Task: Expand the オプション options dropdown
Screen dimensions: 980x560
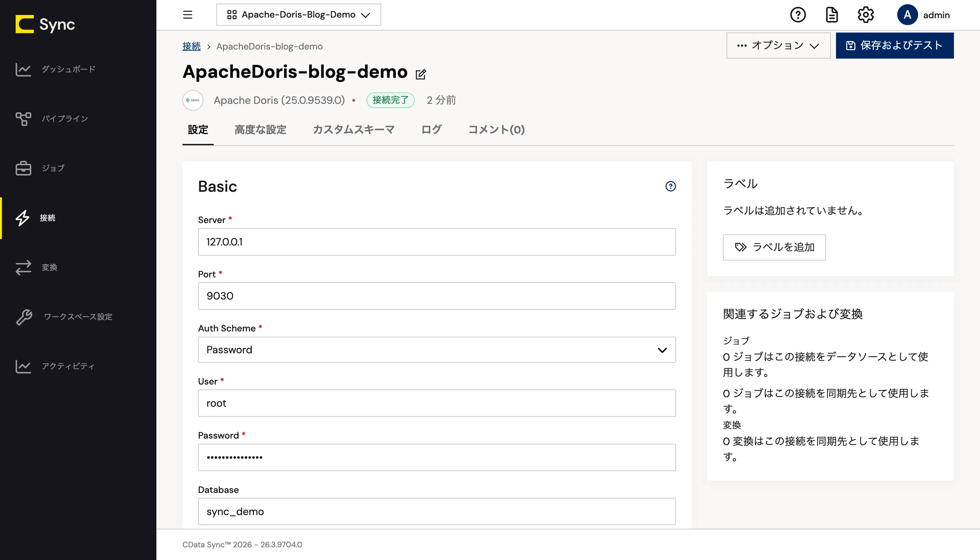Action: pos(778,45)
